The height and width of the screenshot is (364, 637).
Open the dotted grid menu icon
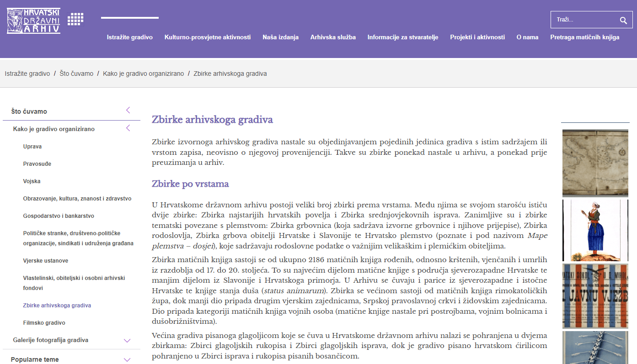click(x=75, y=19)
